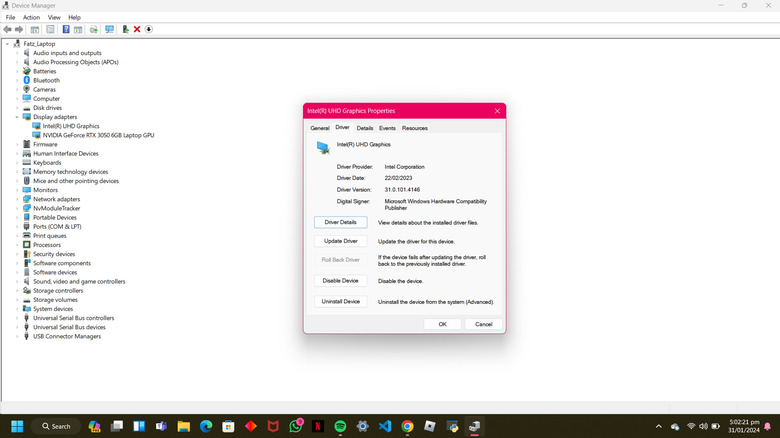This screenshot has height=438, width=780.
Task: Switch to the Details tab
Action: (x=365, y=128)
